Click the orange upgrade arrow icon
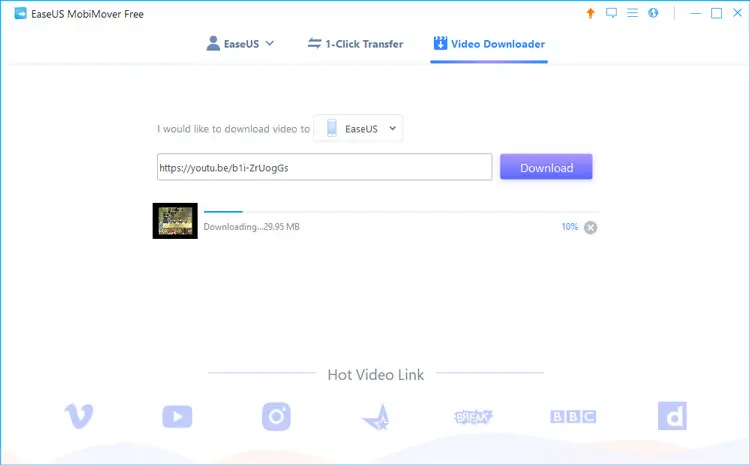This screenshot has height=465, width=750. (x=590, y=13)
